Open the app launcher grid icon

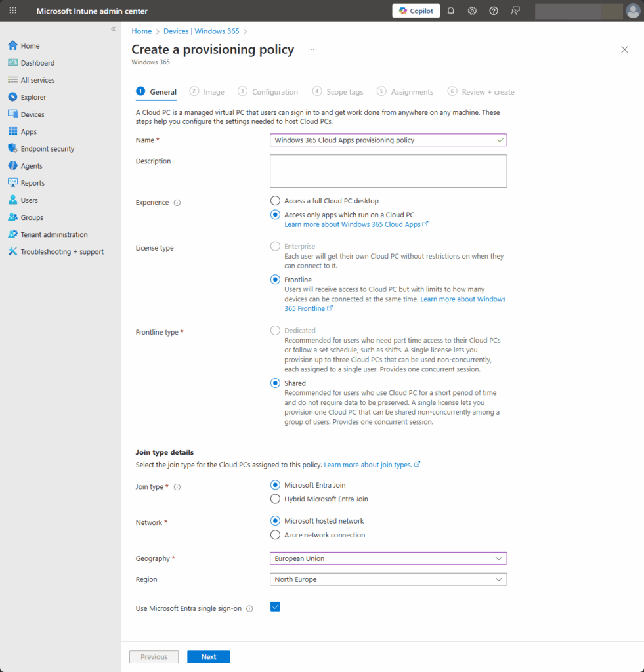[x=12, y=11]
